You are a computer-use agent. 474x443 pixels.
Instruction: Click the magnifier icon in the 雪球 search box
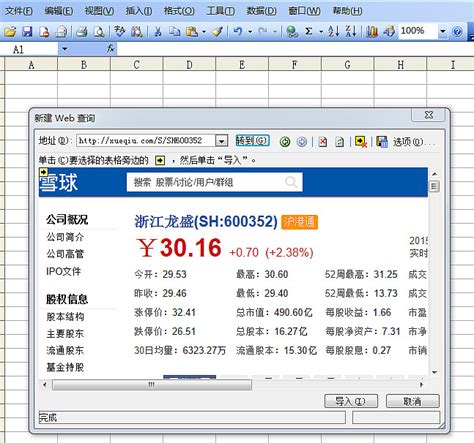pyautogui.click(x=291, y=182)
